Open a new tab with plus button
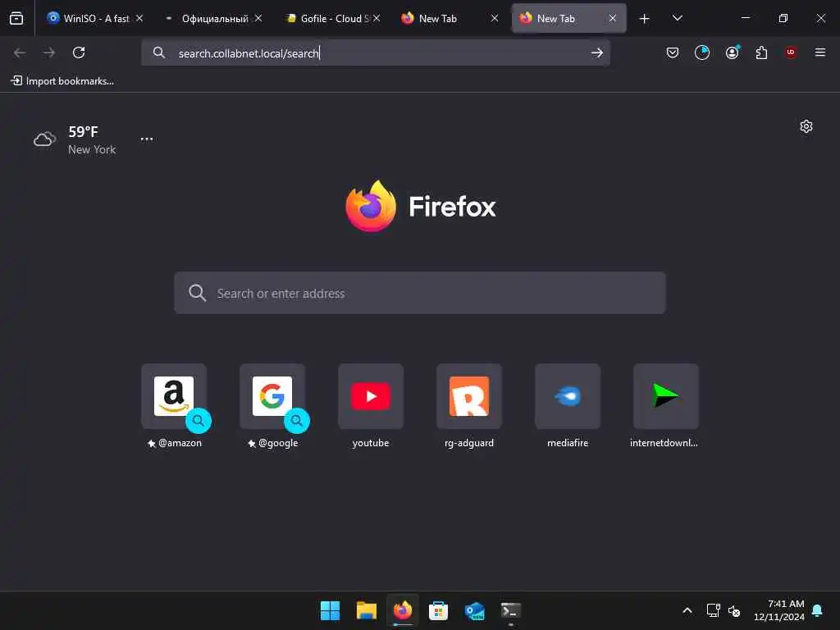The image size is (840, 630). [x=645, y=19]
